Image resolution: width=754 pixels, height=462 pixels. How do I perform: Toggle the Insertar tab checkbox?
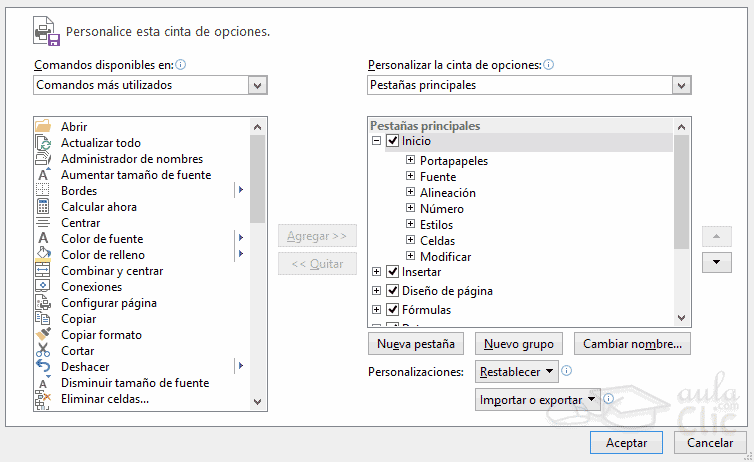(x=392, y=272)
